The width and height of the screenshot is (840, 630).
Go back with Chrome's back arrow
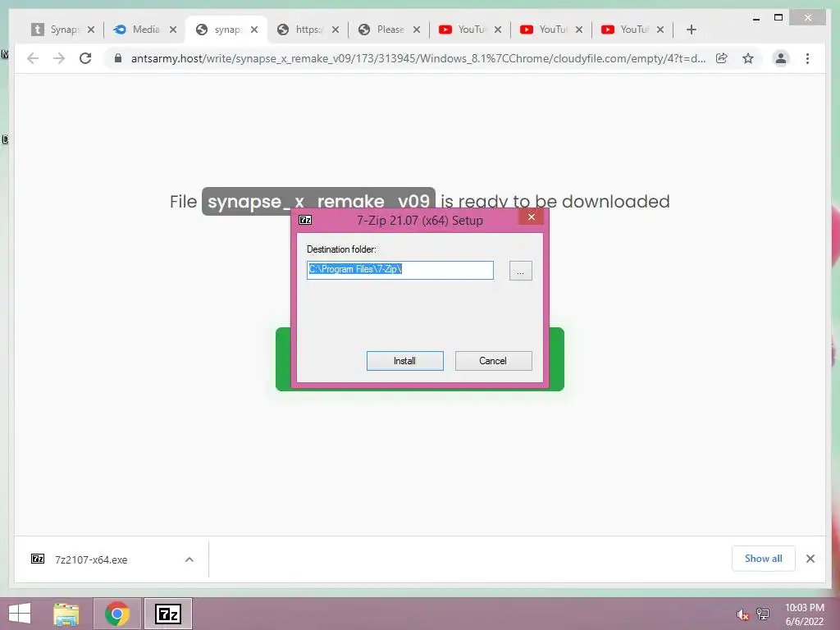(x=33, y=58)
